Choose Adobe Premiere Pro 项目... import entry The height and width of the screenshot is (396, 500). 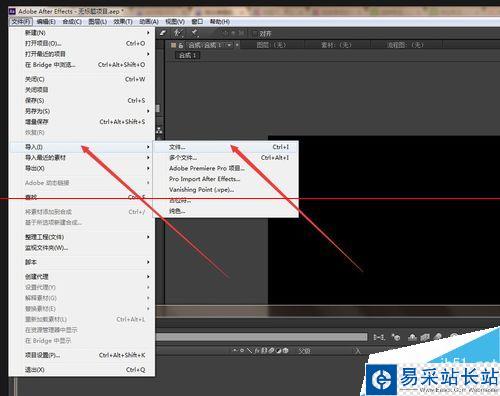[x=226, y=168]
